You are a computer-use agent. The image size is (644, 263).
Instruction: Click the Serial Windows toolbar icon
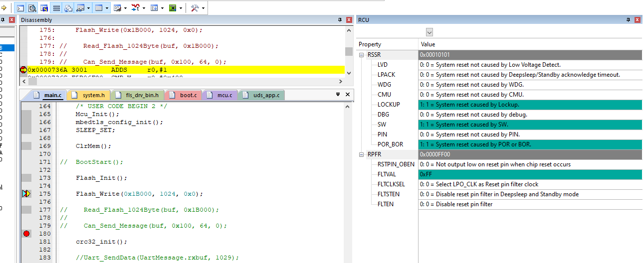point(117,8)
